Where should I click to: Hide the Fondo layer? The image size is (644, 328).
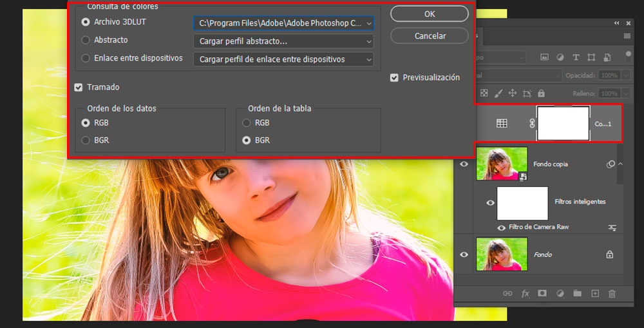coord(464,255)
